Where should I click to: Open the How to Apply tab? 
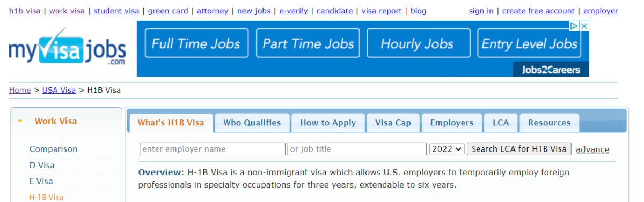coord(328,123)
